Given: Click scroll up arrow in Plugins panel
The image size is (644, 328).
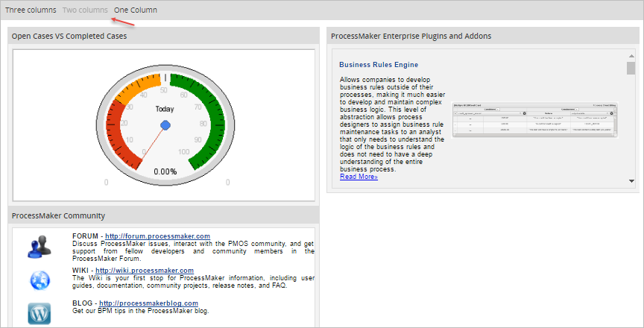Looking at the screenshot, I should [631, 55].
